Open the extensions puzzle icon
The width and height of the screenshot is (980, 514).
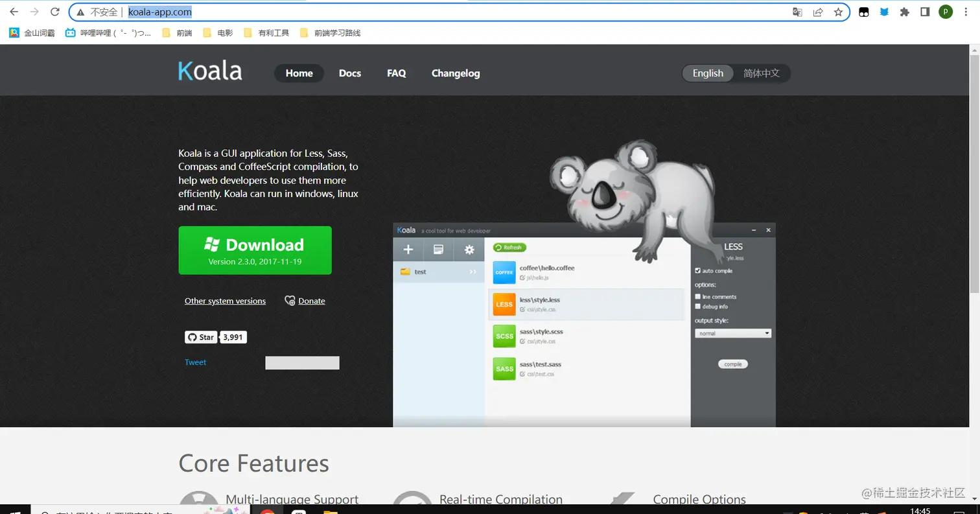click(x=905, y=12)
